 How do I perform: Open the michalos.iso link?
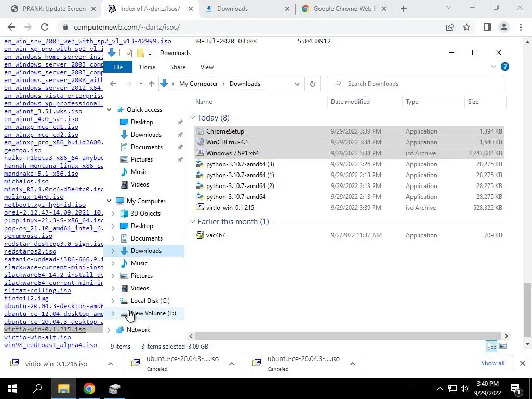(26, 181)
